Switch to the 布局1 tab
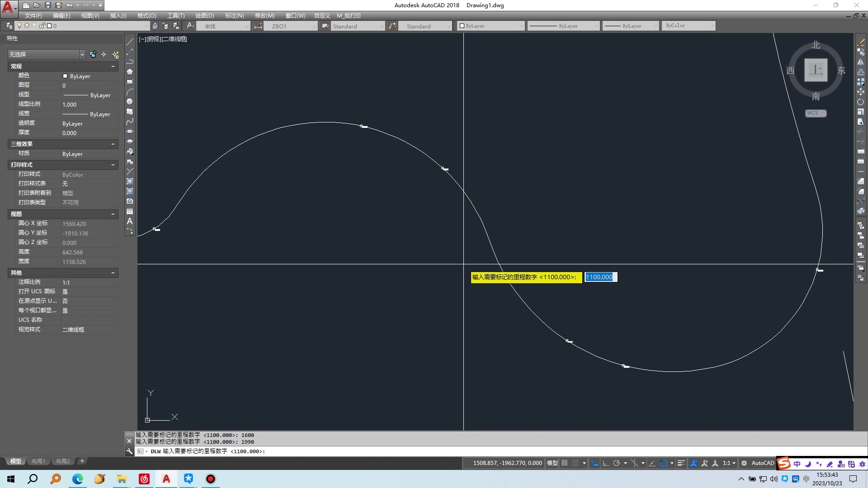This screenshot has width=868, height=488. (x=38, y=461)
